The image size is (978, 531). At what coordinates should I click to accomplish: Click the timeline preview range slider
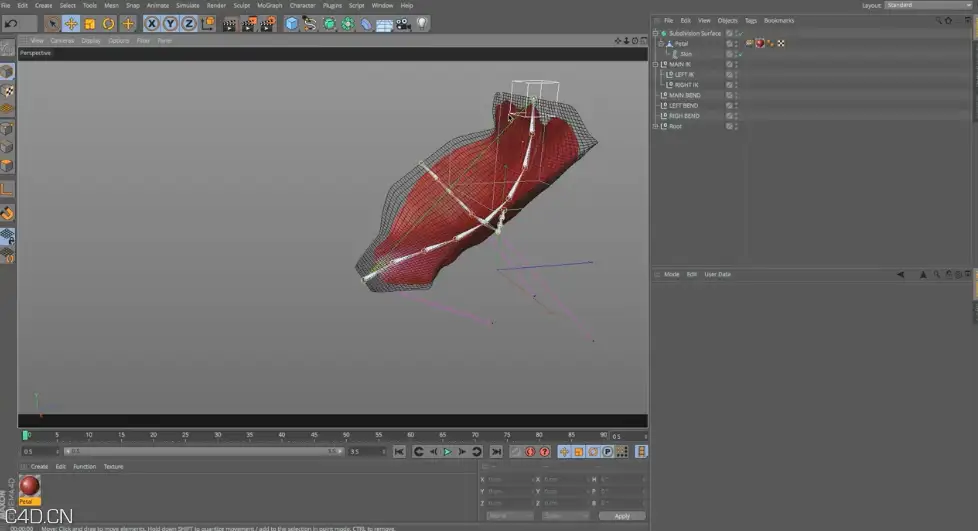click(203, 451)
